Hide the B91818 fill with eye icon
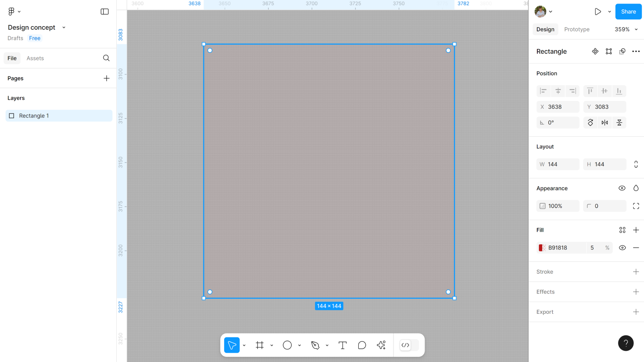The image size is (644, 362). [622, 248]
